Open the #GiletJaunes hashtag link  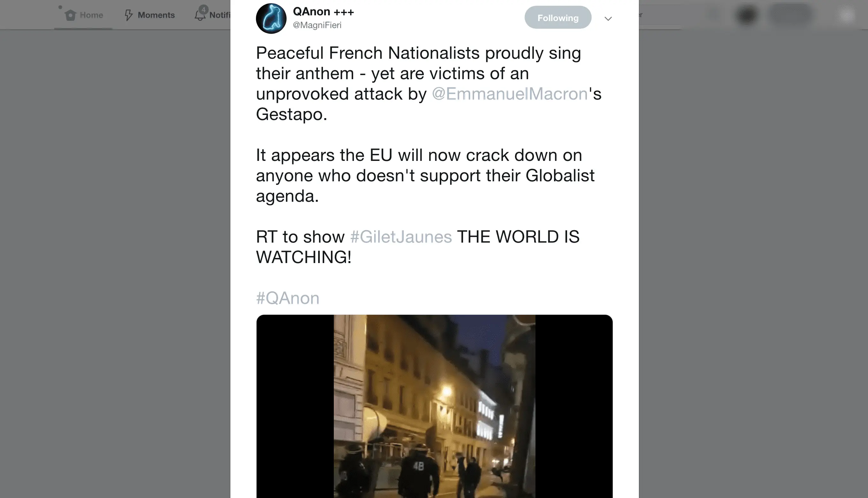click(x=401, y=237)
